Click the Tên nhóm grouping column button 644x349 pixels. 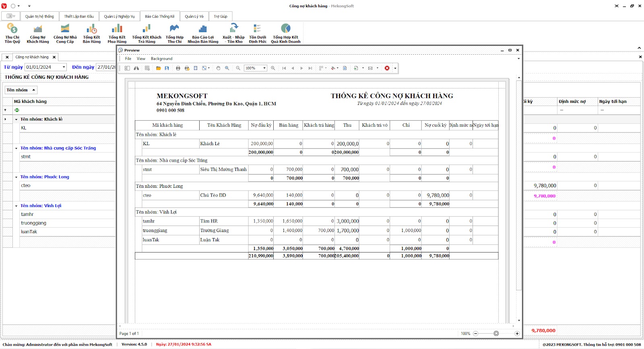pos(21,90)
